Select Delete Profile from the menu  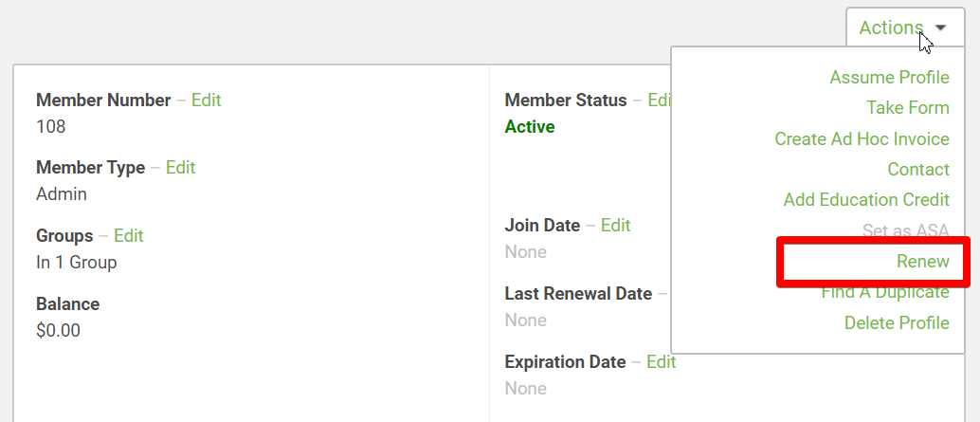point(897,322)
